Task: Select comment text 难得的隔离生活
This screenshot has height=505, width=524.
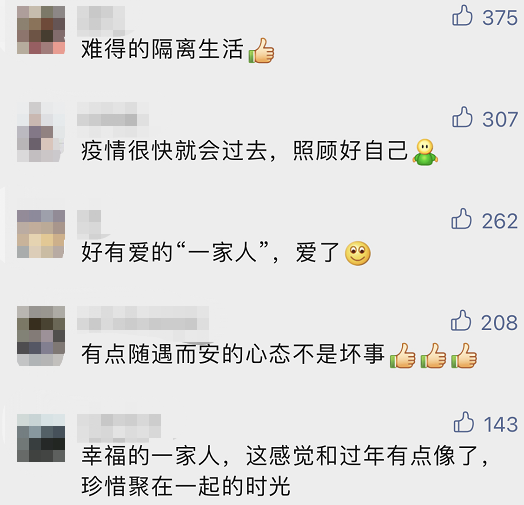Action: [x=162, y=49]
